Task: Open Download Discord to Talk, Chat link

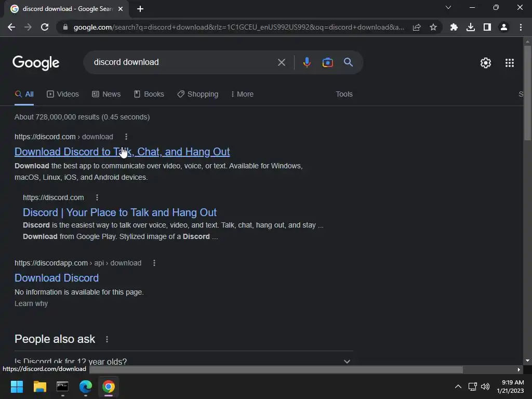Action: (x=122, y=152)
